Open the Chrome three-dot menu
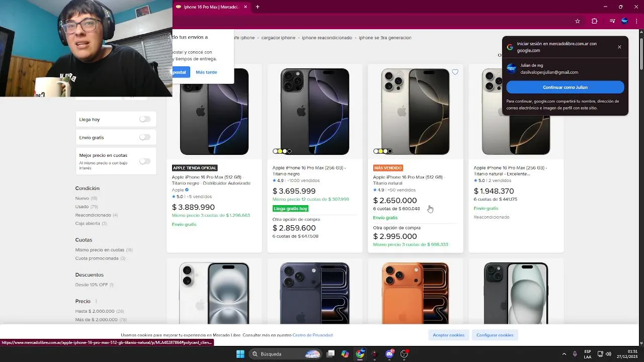Image resolution: width=644 pixels, height=362 pixels. pos(636,21)
